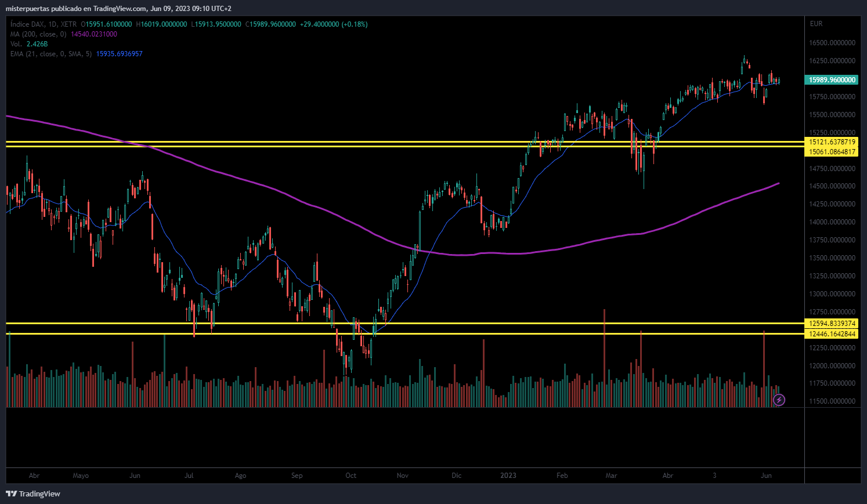The width and height of the screenshot is (867, 504).
Task: Select the MA (200, close, 0) indicator label
Action: (38, 34)
